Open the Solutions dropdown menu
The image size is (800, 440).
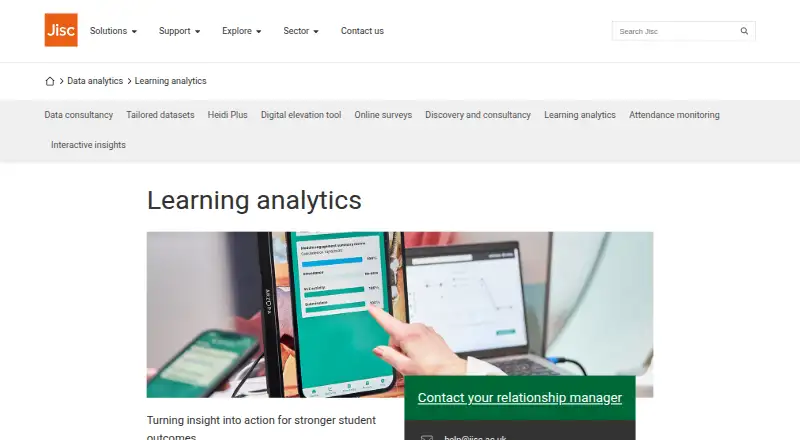coord(113,31)
